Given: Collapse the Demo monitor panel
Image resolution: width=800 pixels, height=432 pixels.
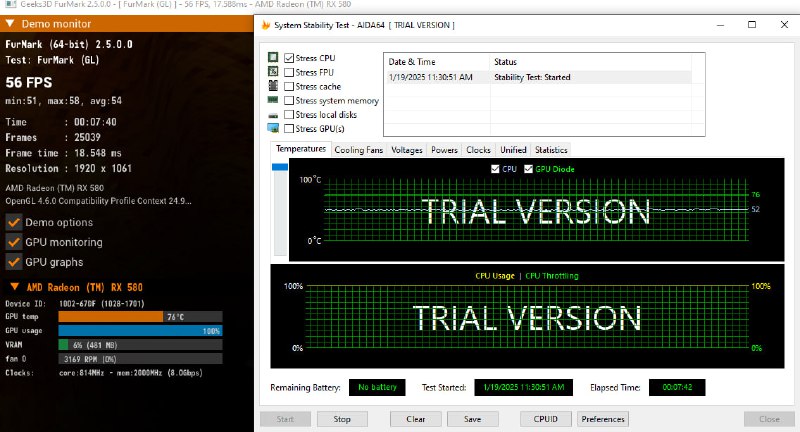Looking at the screenshot, I should tap(12, 23).
